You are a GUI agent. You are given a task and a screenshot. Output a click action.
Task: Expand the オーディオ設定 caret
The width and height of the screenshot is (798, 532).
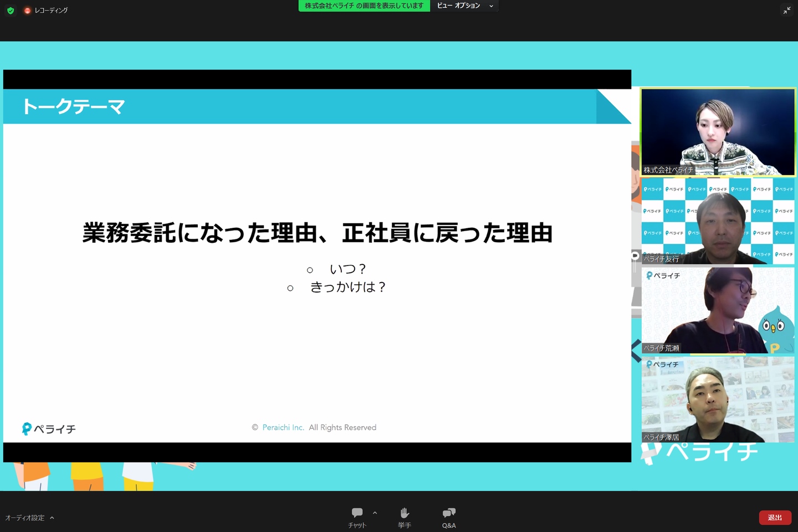pos(52,518)
